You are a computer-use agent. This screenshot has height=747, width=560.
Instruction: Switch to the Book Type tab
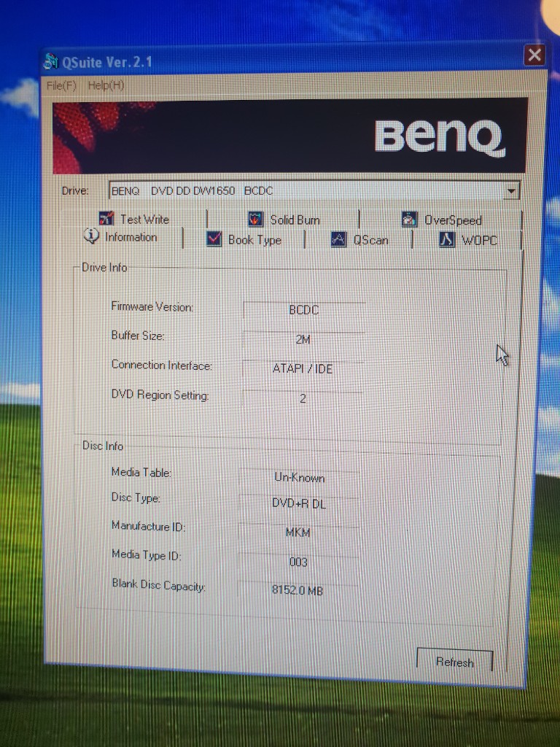244,239
